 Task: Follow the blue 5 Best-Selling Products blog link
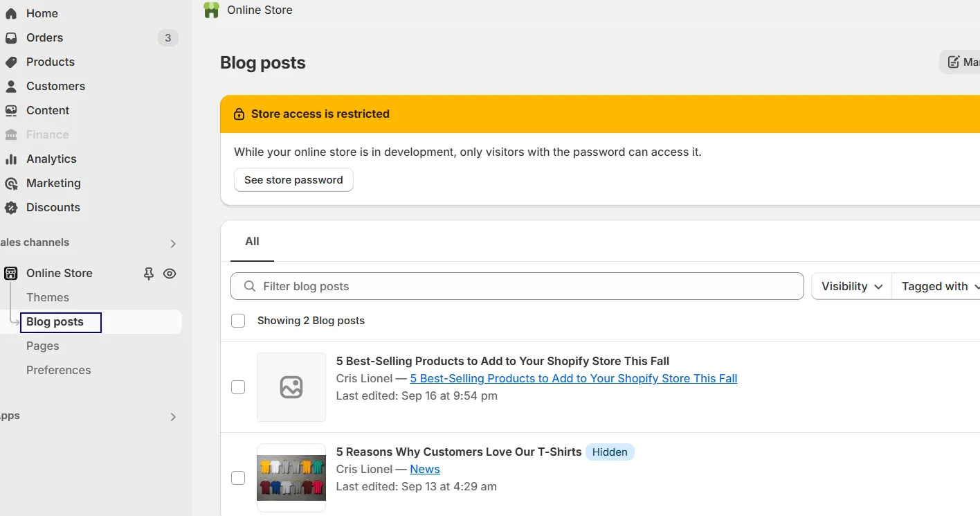click(x=574, y=378)
